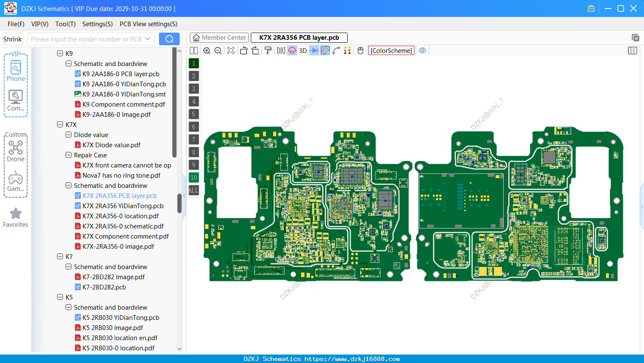644x363 pixels.
Task: Open PCB View settings(S) menu
Action: 148,24
